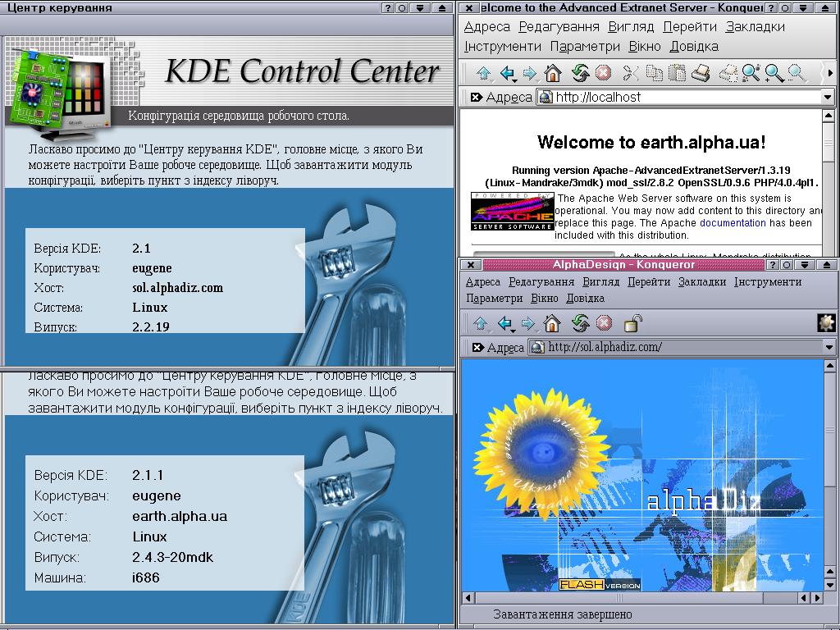The image size is (840, 630).
Task: Expand the hidden toolbar overflow arrow
Action: [829, 74]
